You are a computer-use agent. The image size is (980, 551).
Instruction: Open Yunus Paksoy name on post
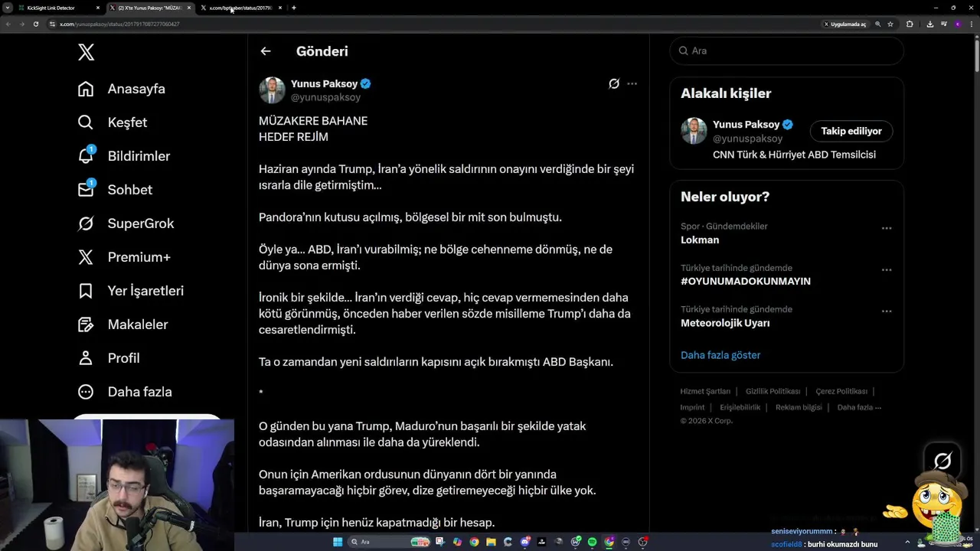[x=324, y=83]
